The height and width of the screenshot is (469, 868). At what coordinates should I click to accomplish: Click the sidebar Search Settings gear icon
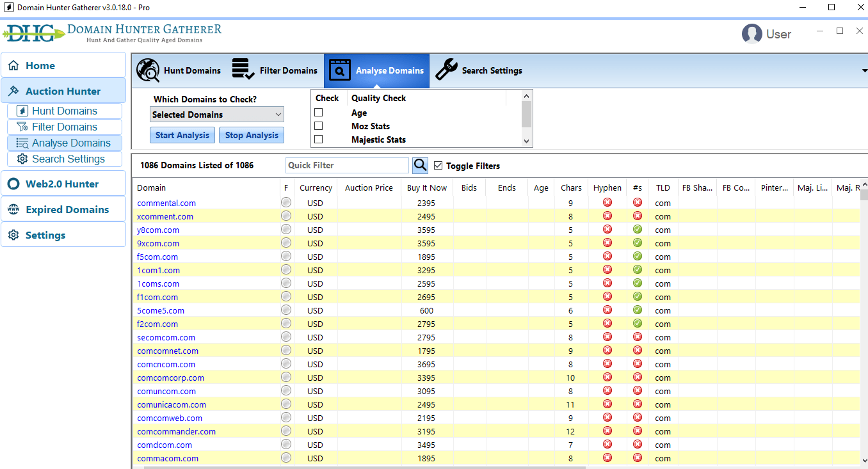pos(22,159)
